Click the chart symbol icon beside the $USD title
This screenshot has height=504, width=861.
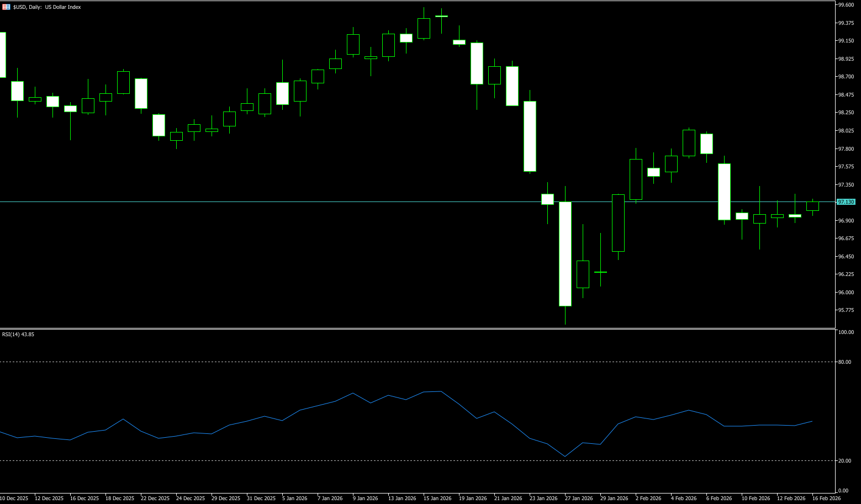tap(6, 7)
